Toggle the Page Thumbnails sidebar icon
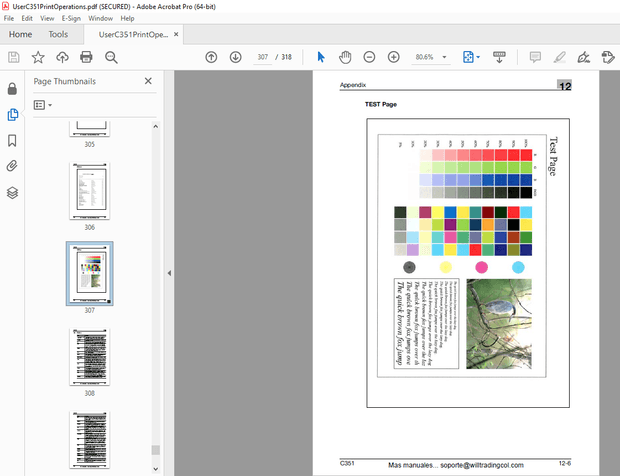 point(12,115)
